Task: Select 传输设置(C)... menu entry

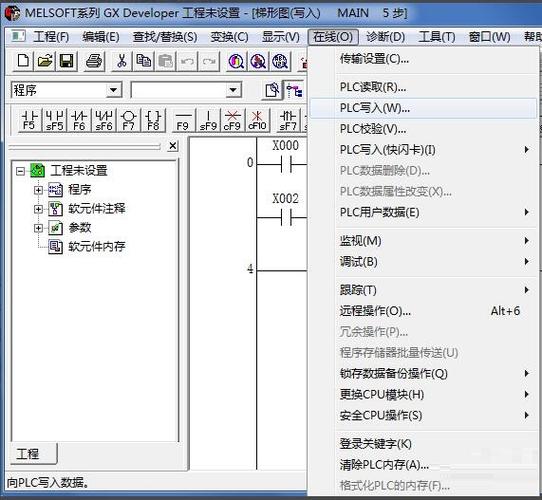Action: point(422,59)
